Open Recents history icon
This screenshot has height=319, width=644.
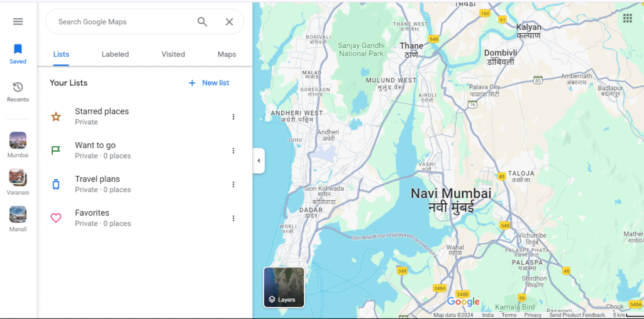pyautogui.click(x=18, y=87)
